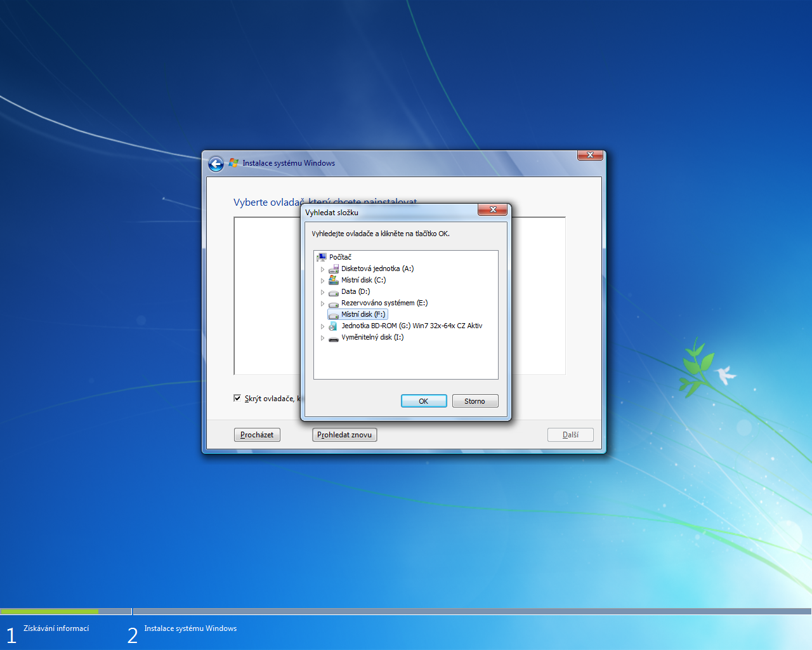The width and height of the screenshot is (812, 650).
Task: Select Jednotka BD-ROM (G:) Win7 label
Action: [412, 326]
